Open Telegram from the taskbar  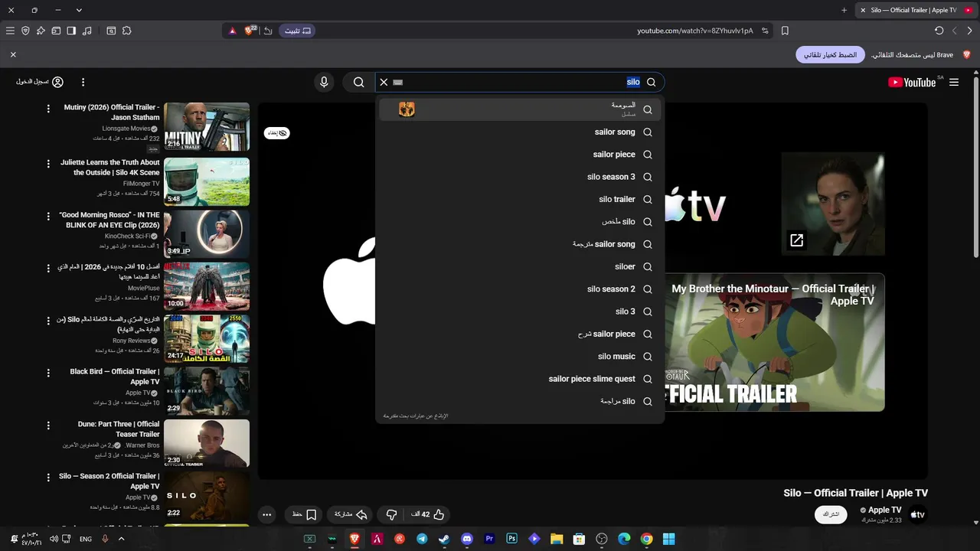422,539
